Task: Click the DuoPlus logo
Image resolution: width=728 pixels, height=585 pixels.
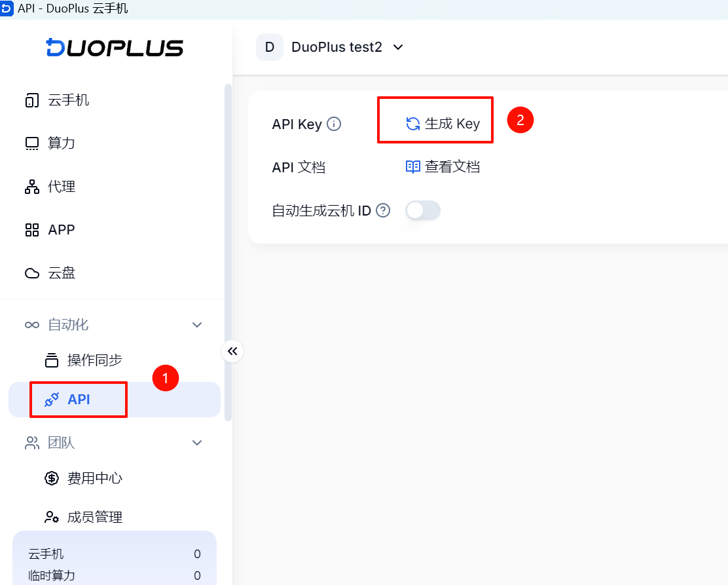Action: pos(115,47)
